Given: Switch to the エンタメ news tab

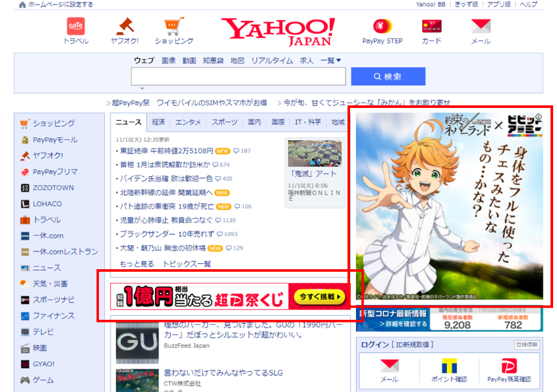Looking at the screenshot, I should pyautogui.click(x=188, y=122).
